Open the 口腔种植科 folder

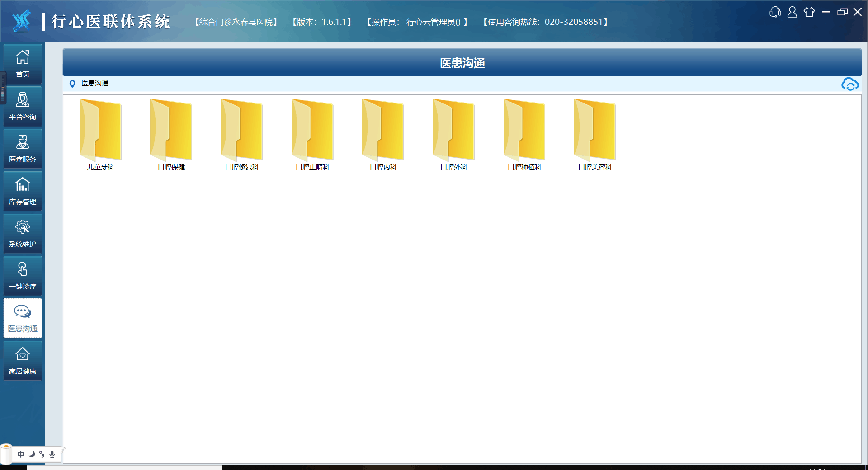pos(524,135)
